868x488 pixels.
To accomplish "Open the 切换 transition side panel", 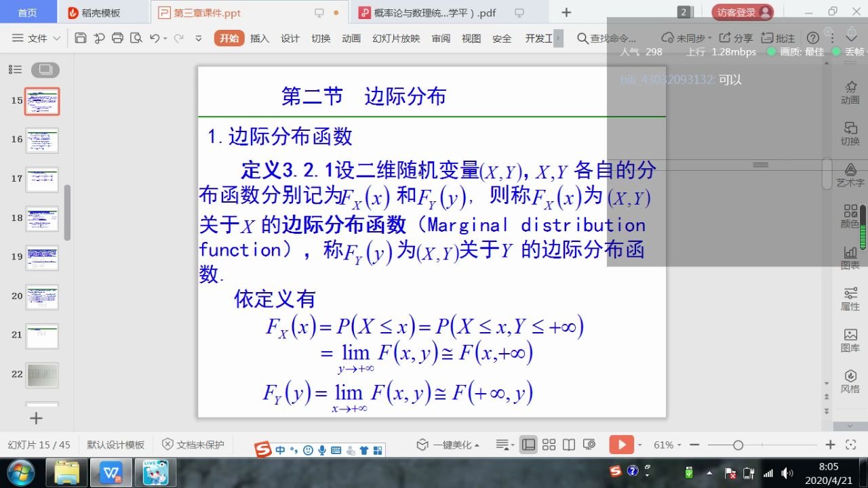I will point(850,134).
